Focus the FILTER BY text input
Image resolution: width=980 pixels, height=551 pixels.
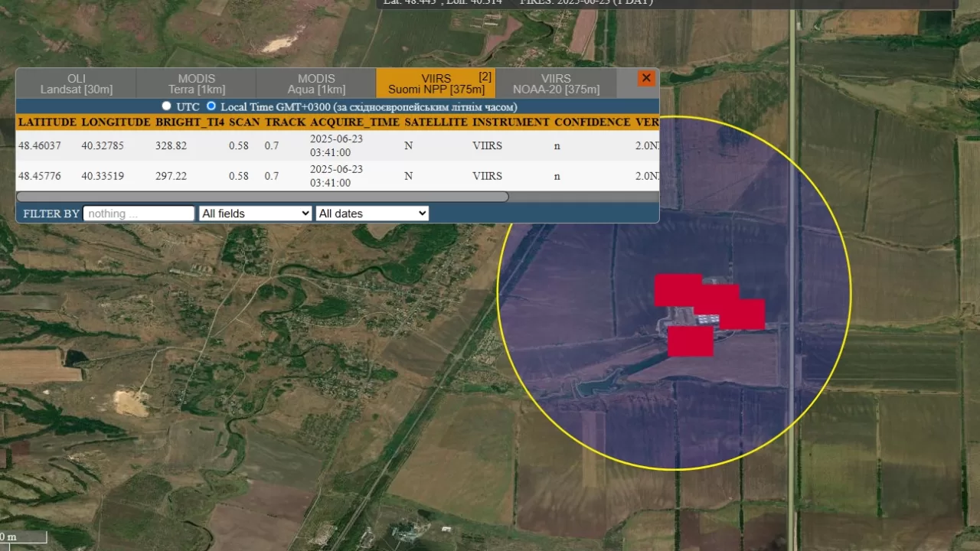(139, 214)
